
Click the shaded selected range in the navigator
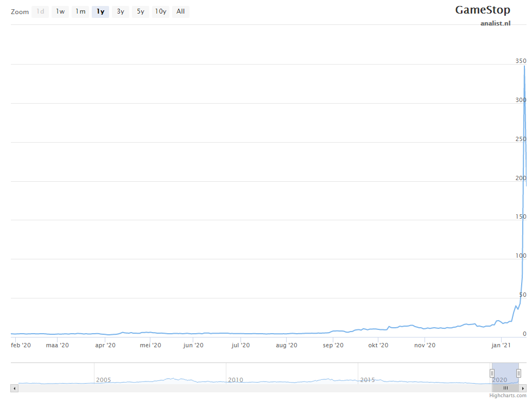pos(505,373)
